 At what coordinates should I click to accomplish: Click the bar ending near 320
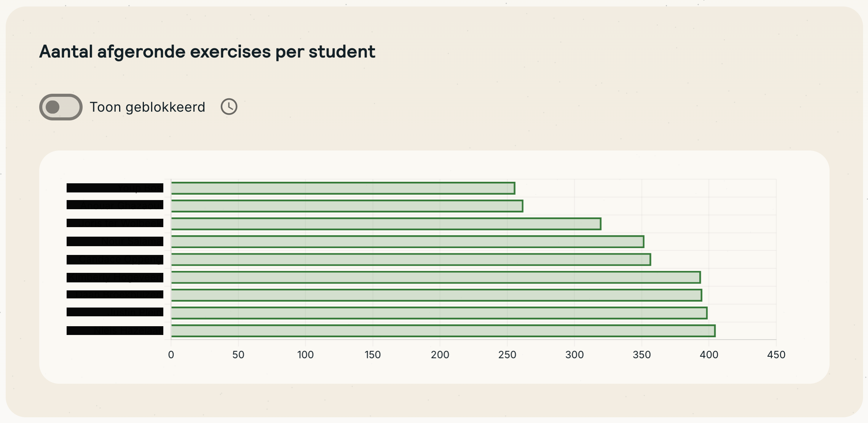(x=386, y=224)
